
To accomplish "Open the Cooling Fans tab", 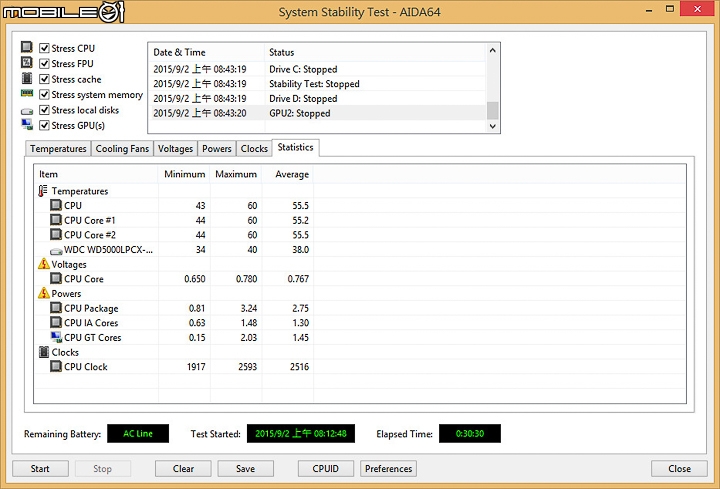I will (122, 149).
